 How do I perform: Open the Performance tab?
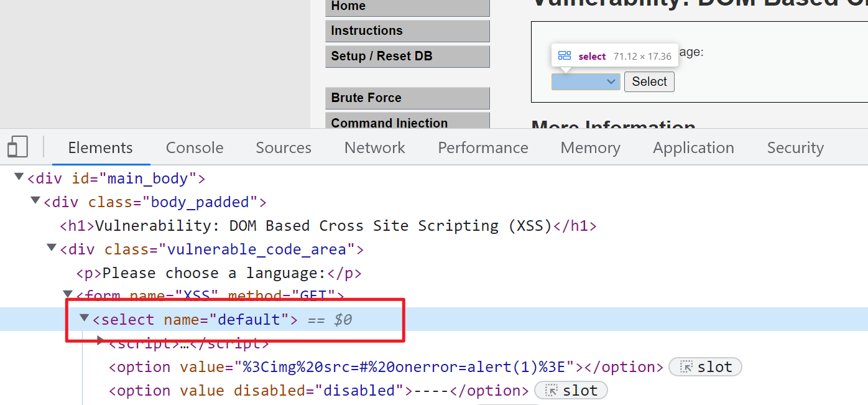coord(483,147)
